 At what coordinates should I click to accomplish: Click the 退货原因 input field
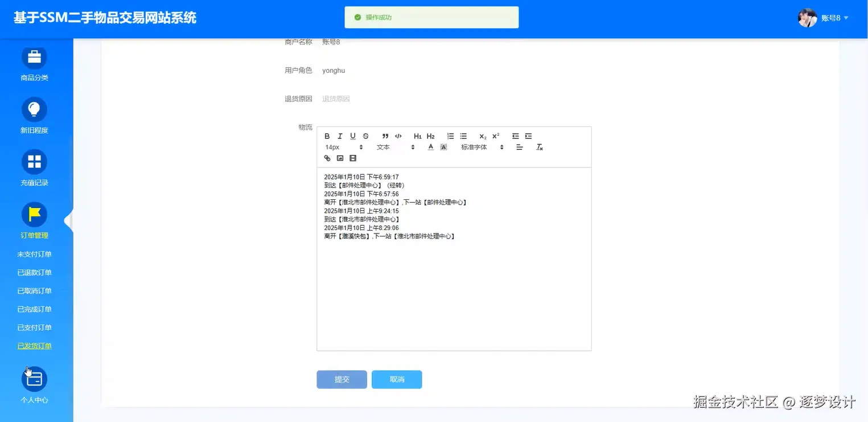(370, 98)
